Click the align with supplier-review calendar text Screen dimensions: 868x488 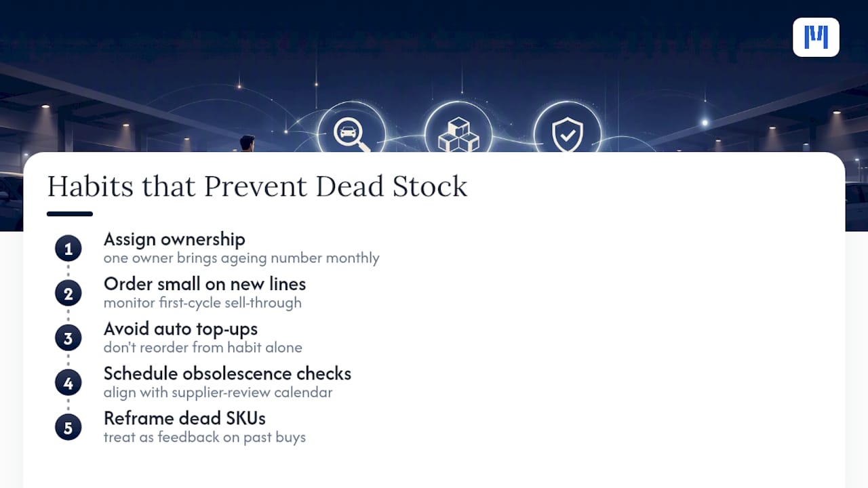pos(218,392)
